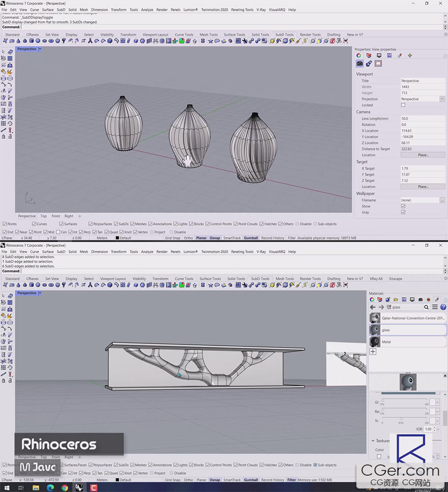
Task: Click Place button under Camera section
Action: (423, 155)
